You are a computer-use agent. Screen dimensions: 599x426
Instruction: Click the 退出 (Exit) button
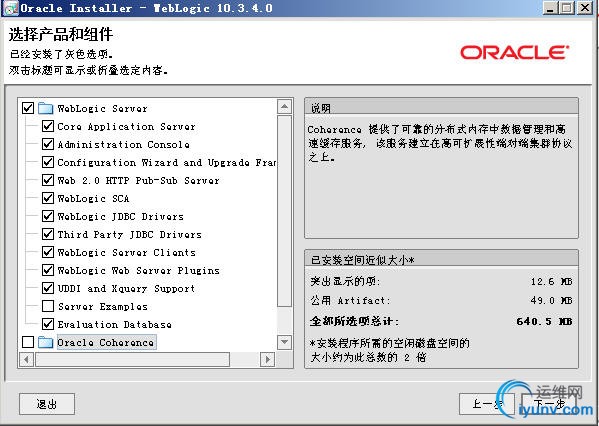[x=47, y=404]
